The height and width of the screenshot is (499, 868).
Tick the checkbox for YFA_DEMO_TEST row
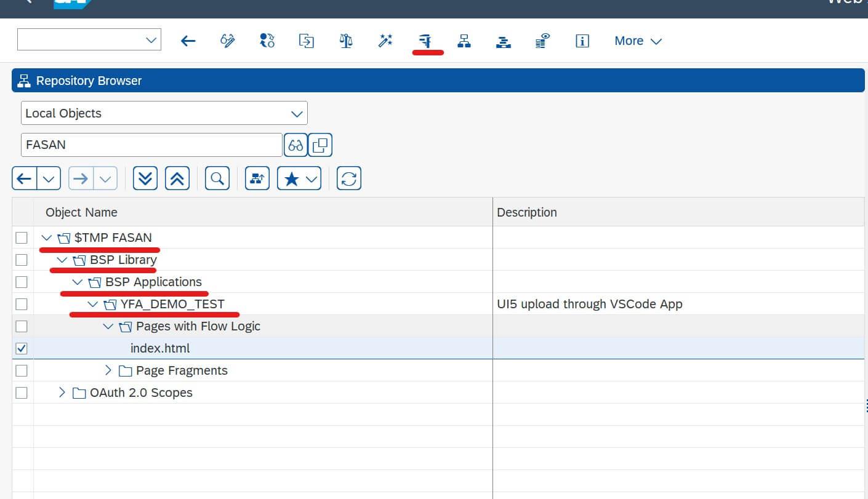pyautogui.click(x=22, y=304)
